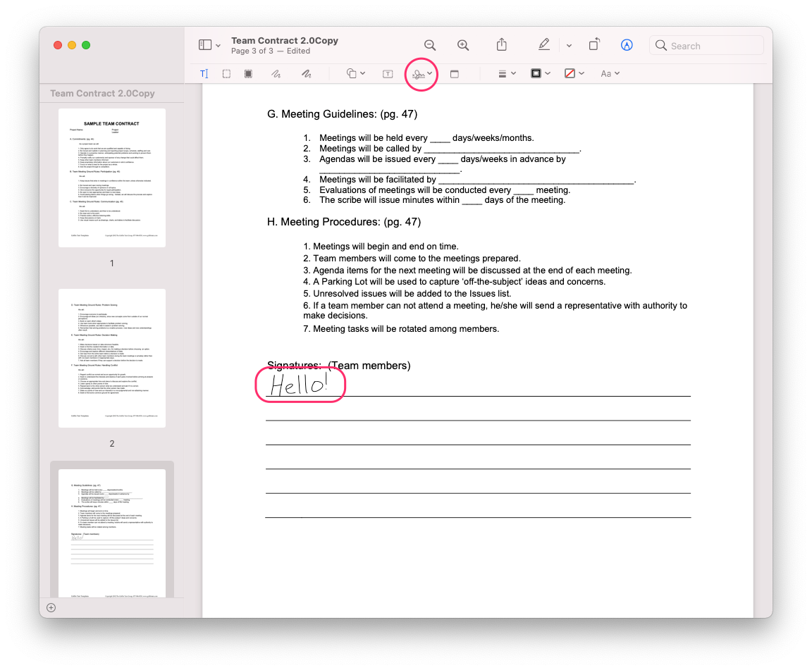The width and height of the screenshot is (812, 670).
Task: Zoom out of the document
Action: pos(430,45)
